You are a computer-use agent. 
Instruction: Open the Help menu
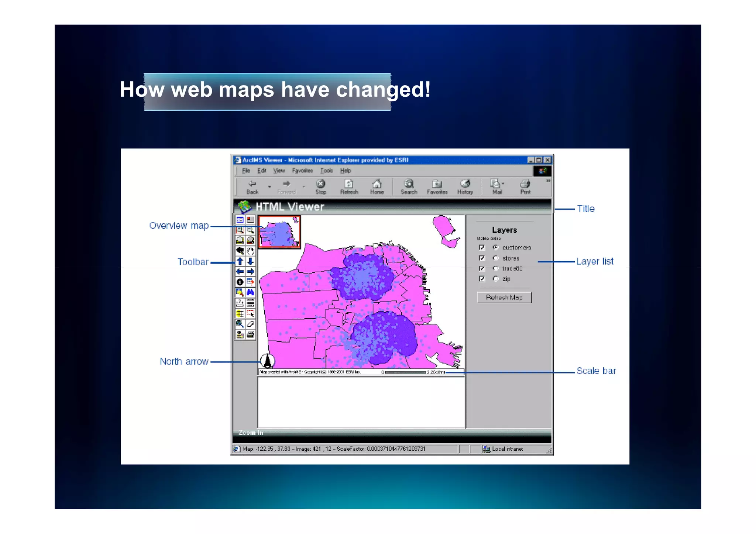[346, 170]
